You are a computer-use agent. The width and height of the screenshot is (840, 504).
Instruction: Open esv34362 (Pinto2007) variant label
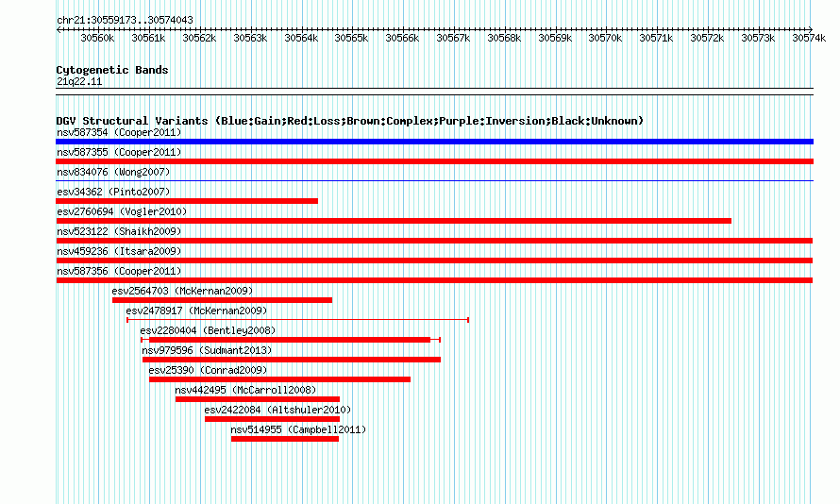click(113, 192)
